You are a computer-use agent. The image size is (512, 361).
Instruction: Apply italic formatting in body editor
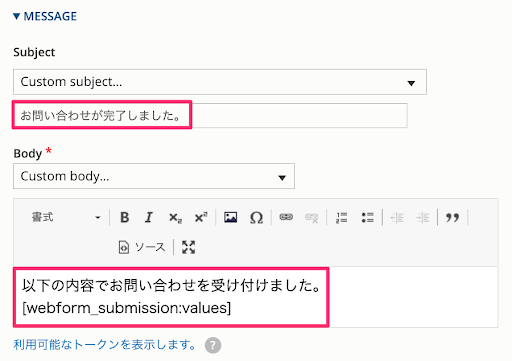tap(149, 218)
